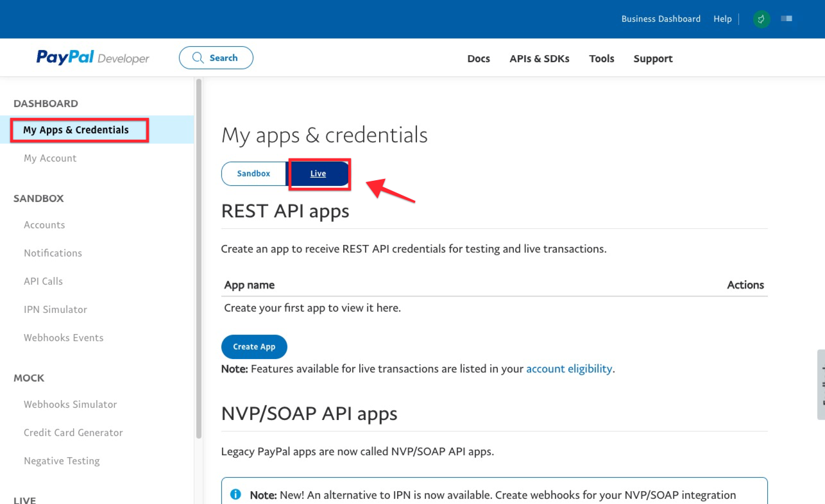Select My Apps & Credentials in sidebar
825x504 pixels.
pyautogui.click(x=76, y=130)
